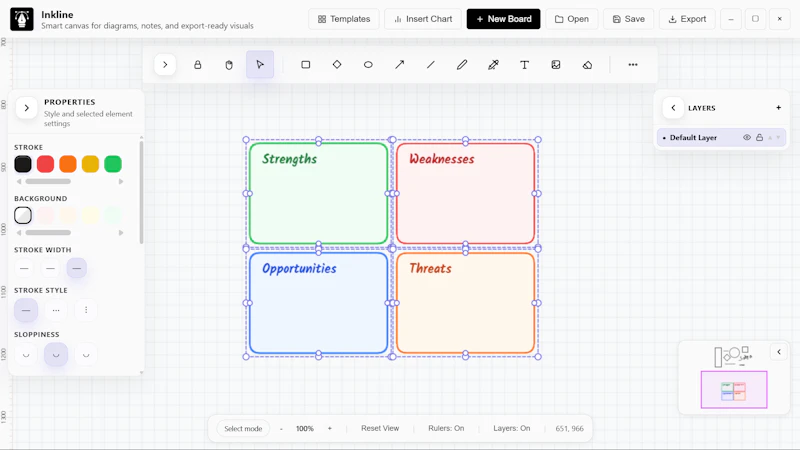This screenshot has width=800, height=450.
Task: Collapse the Layers panel chevron
Action: coord(673,108)
